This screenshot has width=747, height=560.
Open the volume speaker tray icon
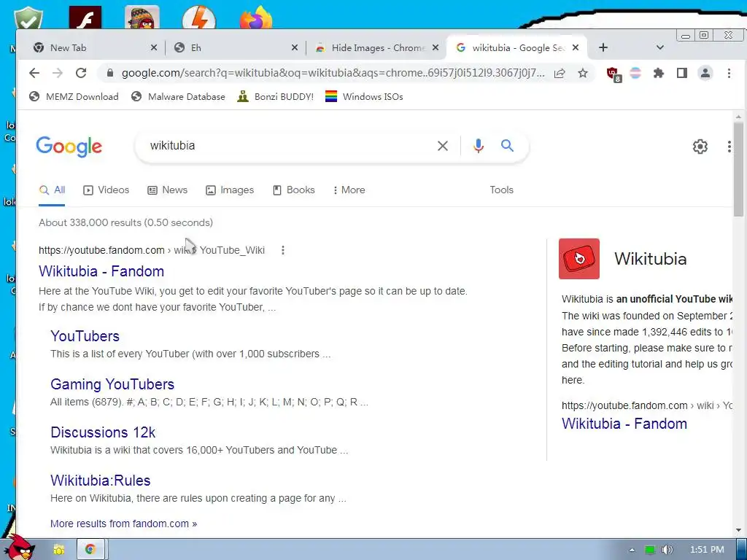coord(667,550)
